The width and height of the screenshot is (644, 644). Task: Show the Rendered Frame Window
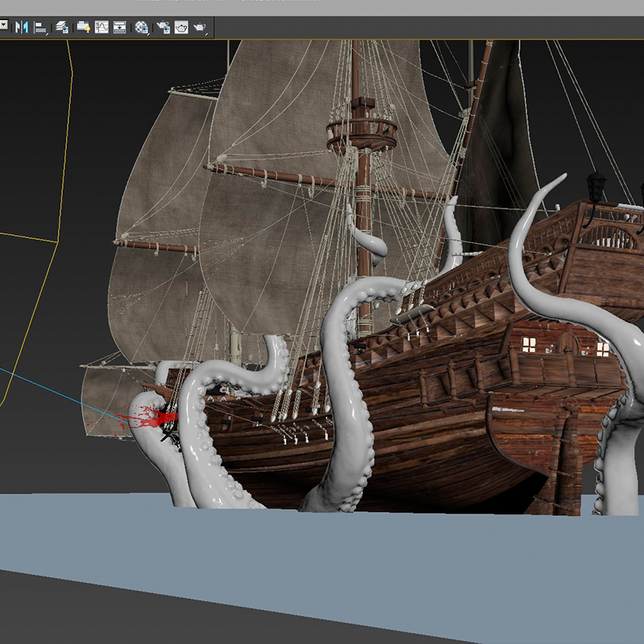[181, 27]
